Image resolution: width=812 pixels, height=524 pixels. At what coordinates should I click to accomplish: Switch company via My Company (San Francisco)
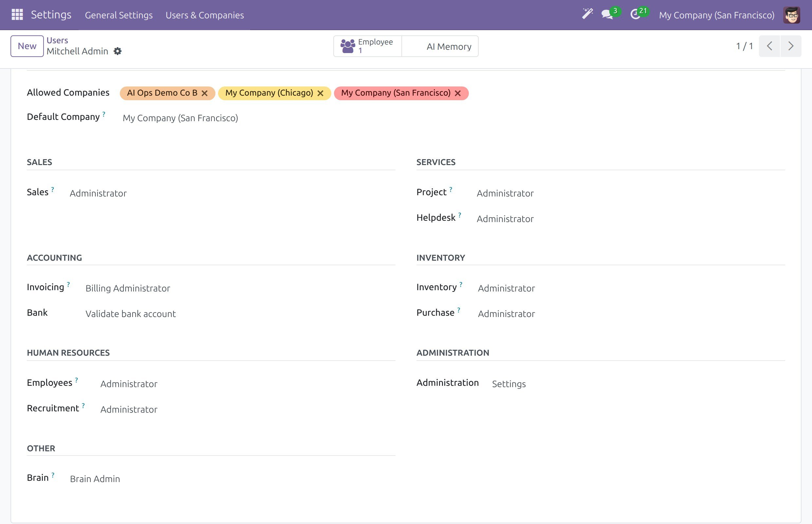pos(716,15)
